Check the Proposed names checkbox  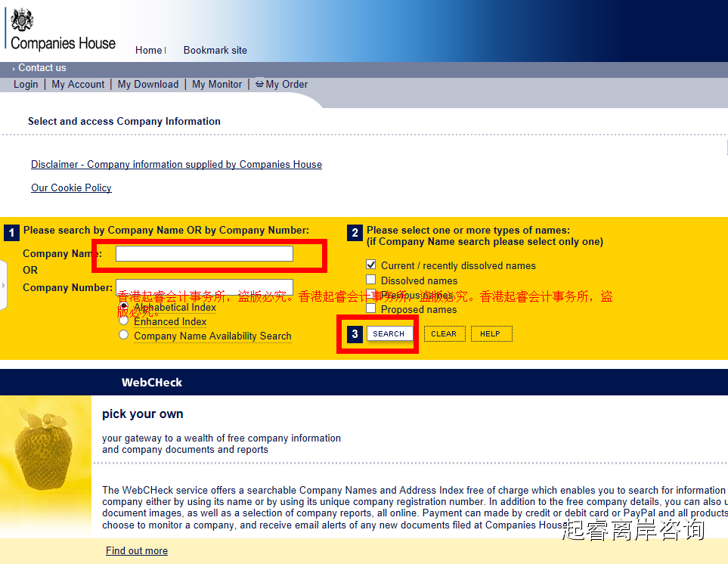tap(370, 308)
